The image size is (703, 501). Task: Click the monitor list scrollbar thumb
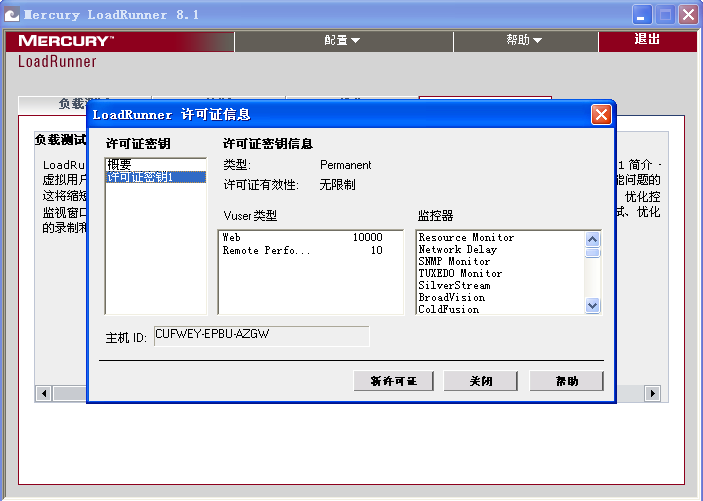pos(592,253)
